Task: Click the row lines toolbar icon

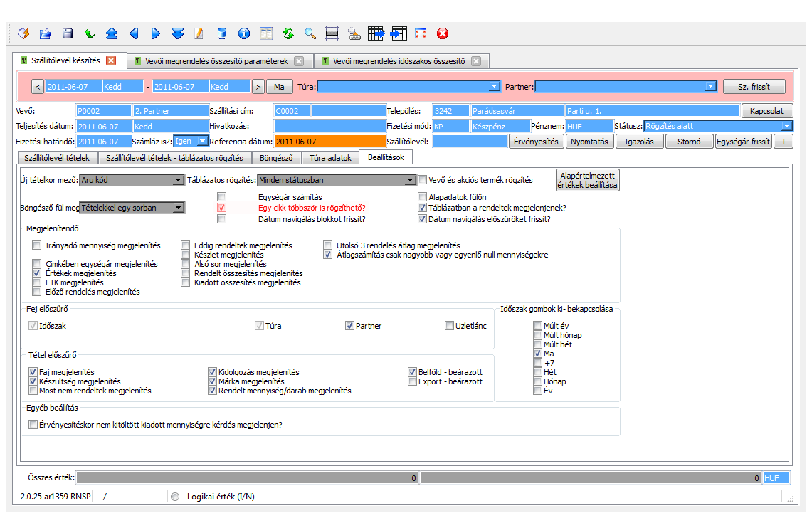Action: [332, 33]
